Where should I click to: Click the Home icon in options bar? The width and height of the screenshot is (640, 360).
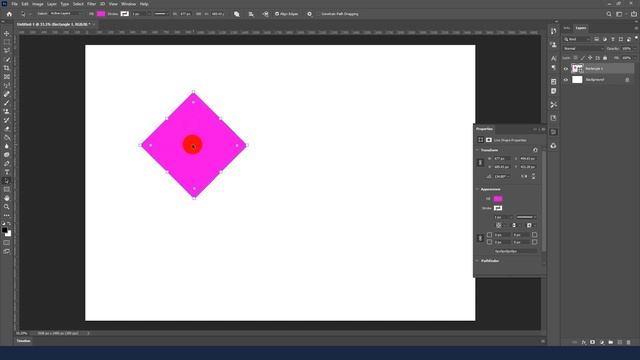pos(9,14)
